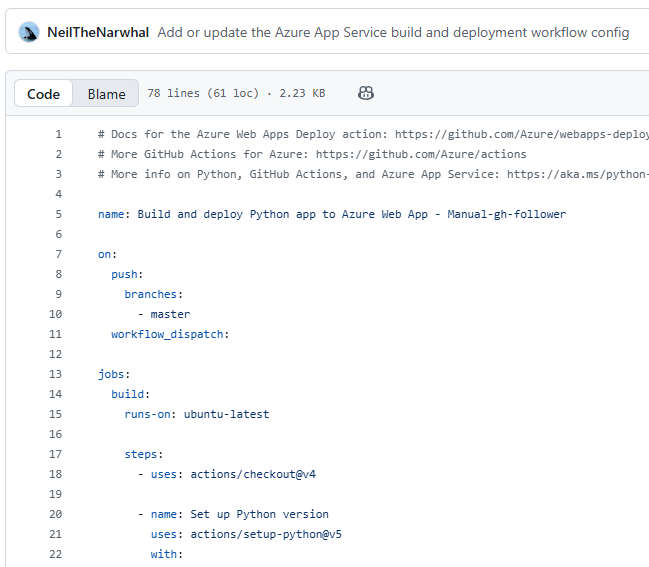
Task: Select line number 13
Action: click(55, 374)
